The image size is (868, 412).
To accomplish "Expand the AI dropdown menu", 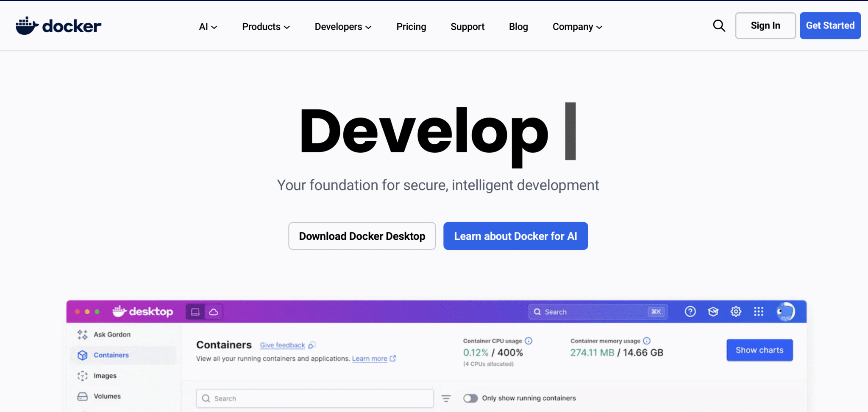I will click(208, 27).
